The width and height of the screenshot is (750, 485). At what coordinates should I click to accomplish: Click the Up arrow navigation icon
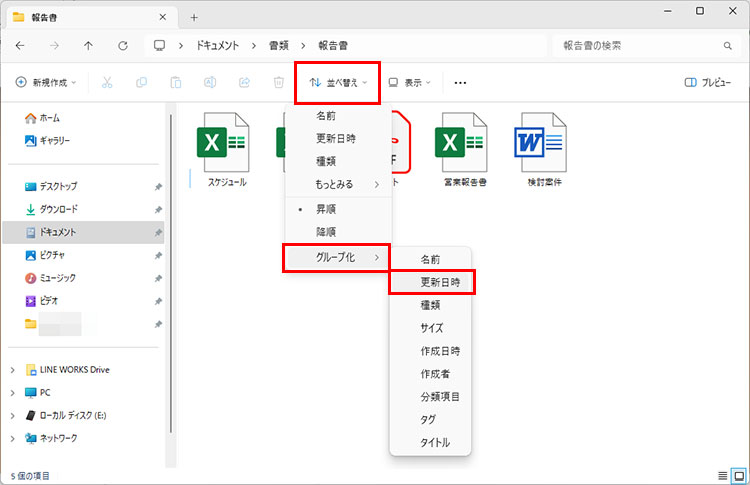coord(88,46)
